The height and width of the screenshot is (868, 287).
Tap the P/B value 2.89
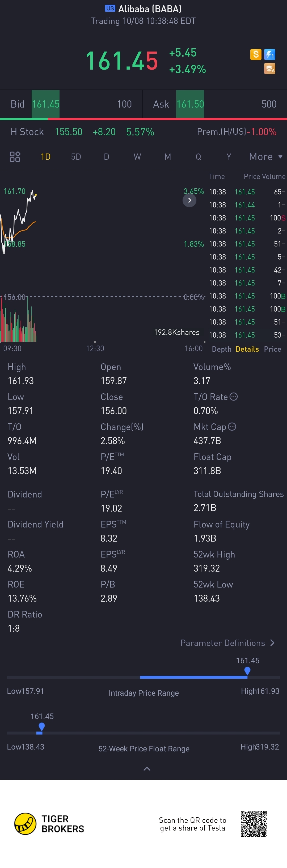109,598
